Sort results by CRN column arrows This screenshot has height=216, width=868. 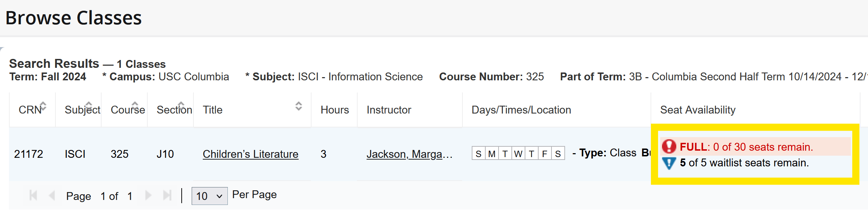pos(43,106)
